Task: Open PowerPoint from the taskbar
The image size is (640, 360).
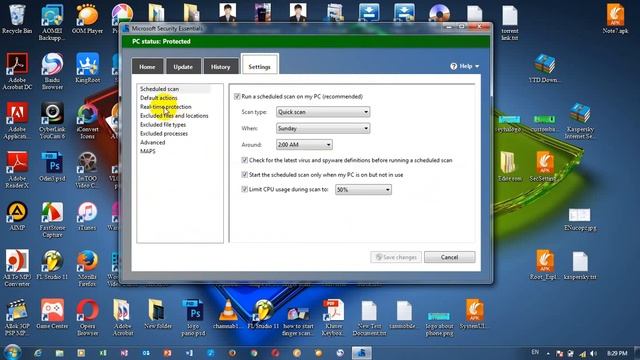Action: click(x=168, y=353)
